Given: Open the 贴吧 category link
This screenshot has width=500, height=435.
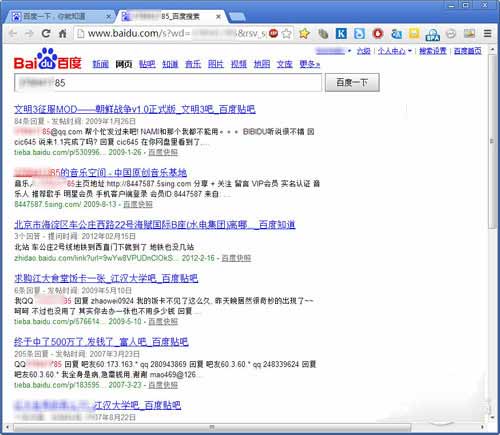Looking at the screenshot, I should (x=147, y=64).
